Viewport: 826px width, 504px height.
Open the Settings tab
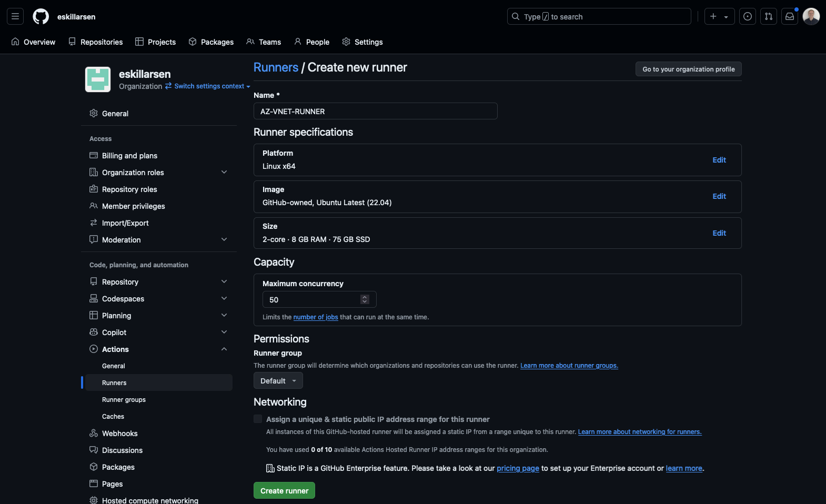click(x=362, y=42)
